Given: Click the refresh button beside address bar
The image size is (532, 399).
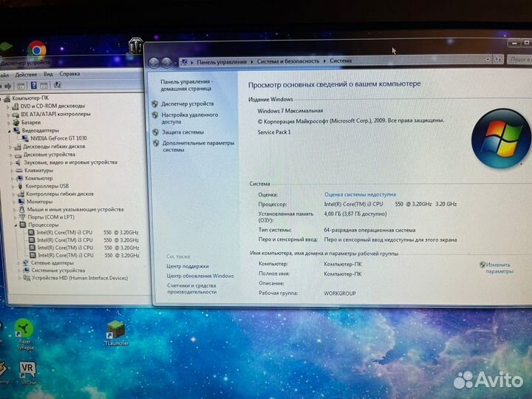Looking at the screenshot, I should tap(498, 59).
